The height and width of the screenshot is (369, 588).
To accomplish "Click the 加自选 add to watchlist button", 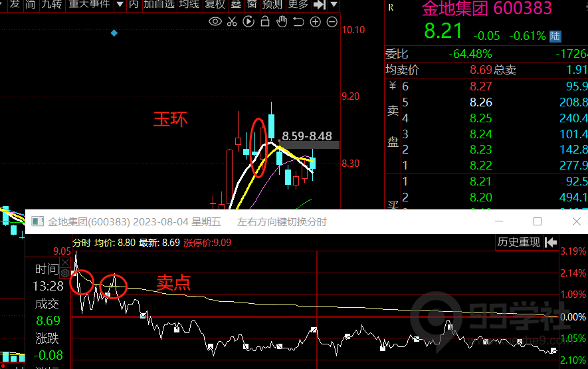I will point(159,5).
